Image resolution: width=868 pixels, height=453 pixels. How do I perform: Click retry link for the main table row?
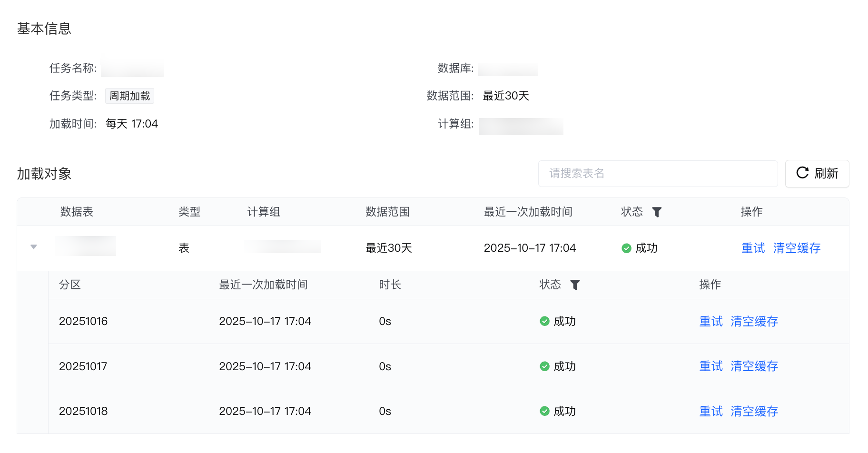point(753,248)
